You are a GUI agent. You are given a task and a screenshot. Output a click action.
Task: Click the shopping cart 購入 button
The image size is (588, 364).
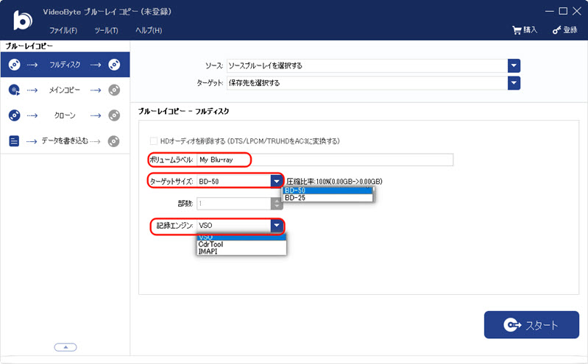point(525,30)
